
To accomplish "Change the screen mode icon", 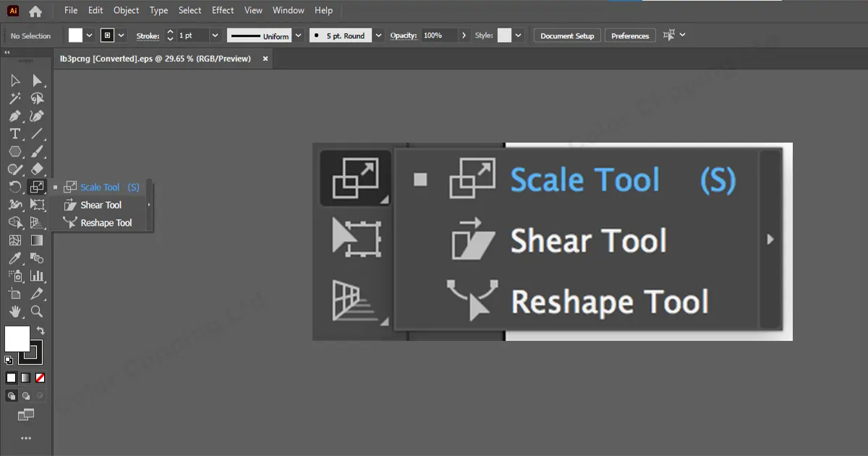I will [26, 415].
